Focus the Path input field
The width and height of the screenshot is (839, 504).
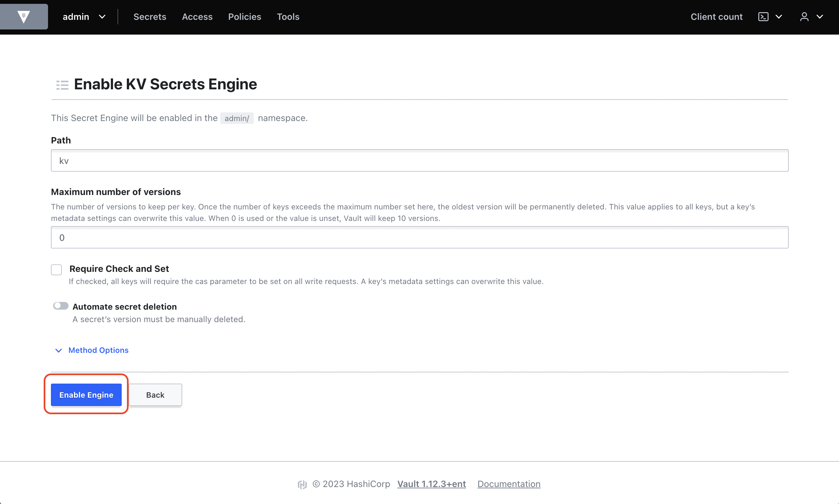[x=420, y=160]
